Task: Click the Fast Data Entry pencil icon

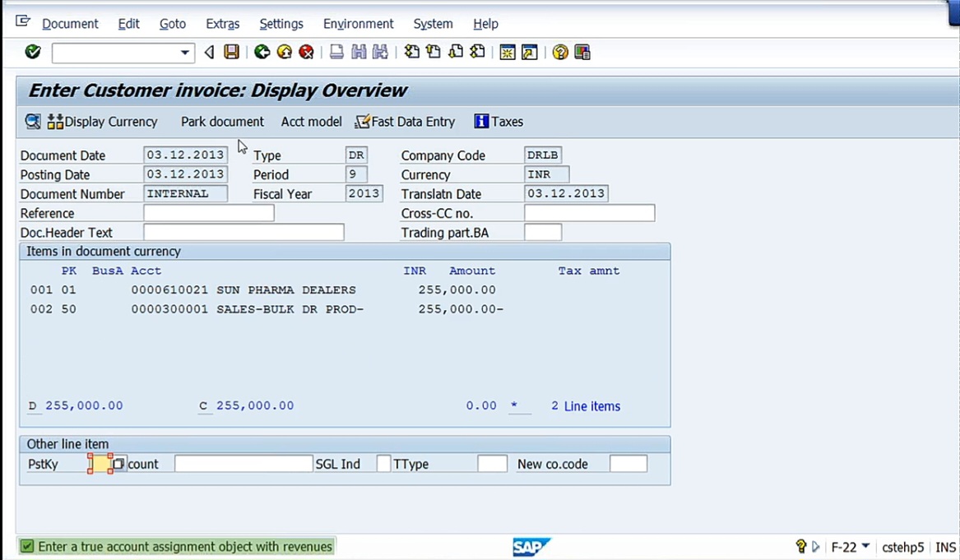Action: click(363, 121)
